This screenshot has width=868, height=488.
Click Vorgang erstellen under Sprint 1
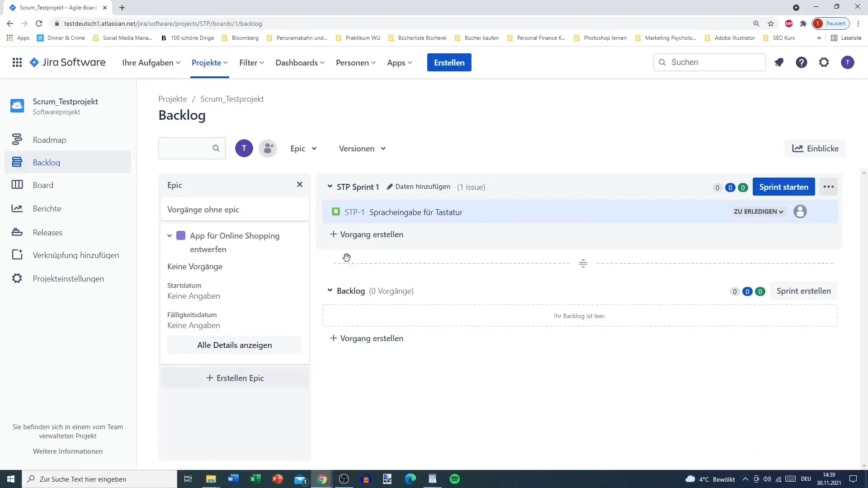[367, 234]
